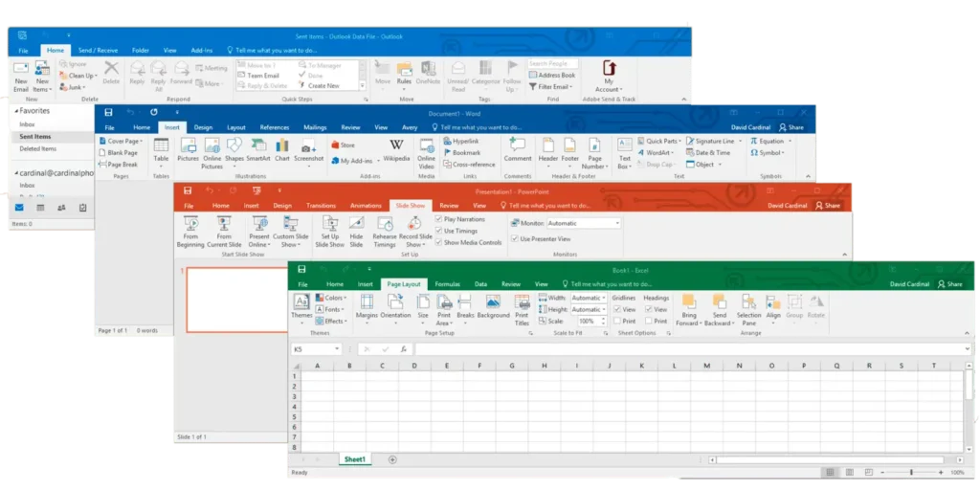Open Mailings tab in Word
Screen dimensions: 980x491
click(x=315, y=127)
